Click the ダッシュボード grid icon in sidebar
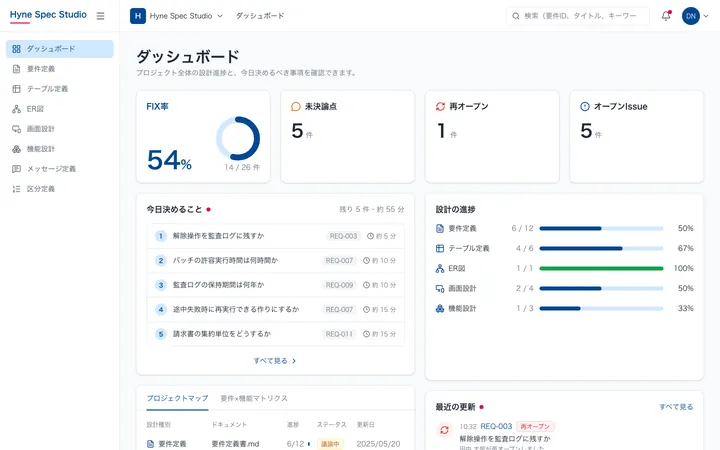This screenshot has width=720, height=450. 17,49
